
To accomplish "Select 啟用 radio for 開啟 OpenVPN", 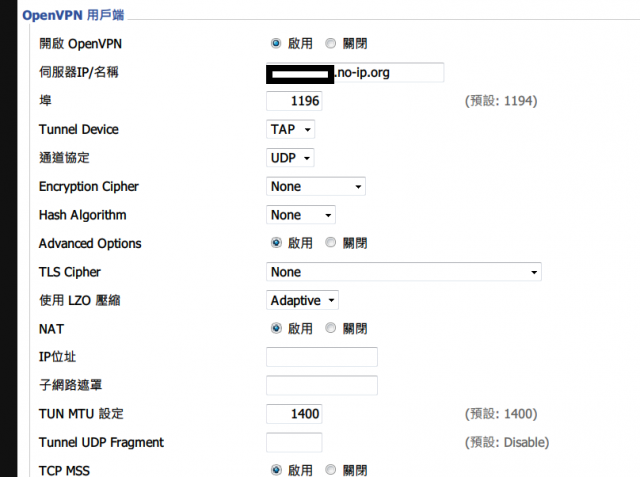I will 276,43.
